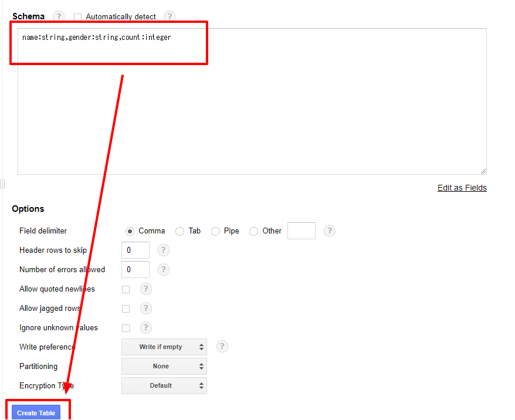Open the Schema help icon
This screenshot has width=515, height=420.
click(x=59, y=16)
